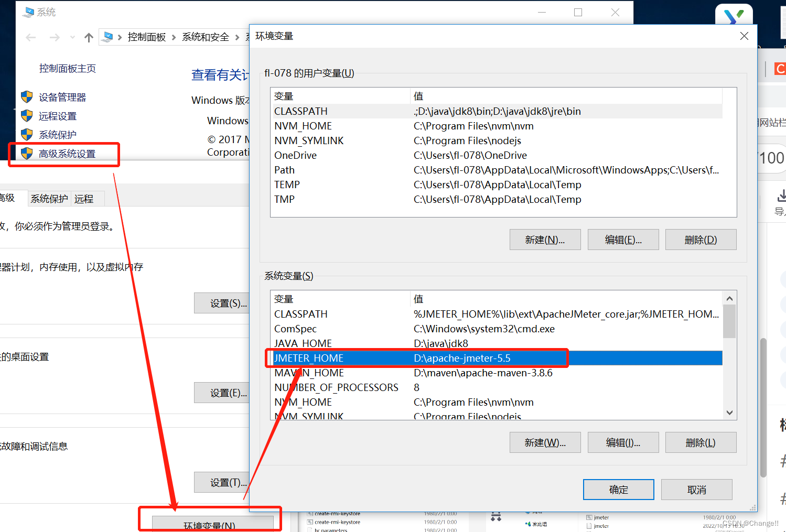Viewport: 786px width, 532px height.
Task: Select user variable NVM_SYMLINK row
Action: (x=497, y=140)
